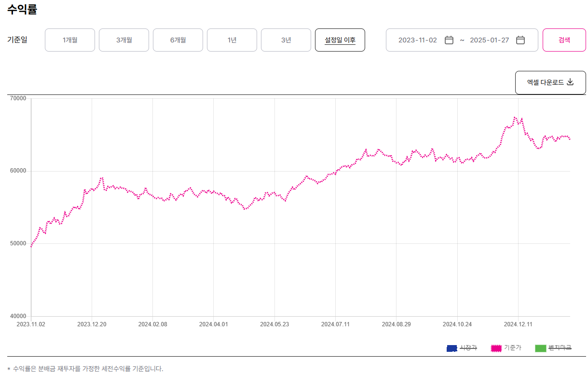Screen dimensions: 588x374
Task: Toggle the 시장가 legend series
Action: (462, 348)
